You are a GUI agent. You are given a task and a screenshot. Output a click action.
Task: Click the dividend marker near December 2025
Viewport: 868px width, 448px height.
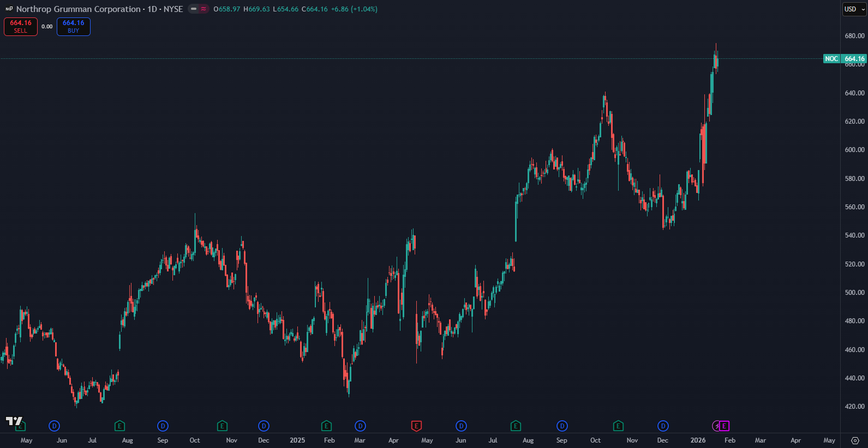pos(663,426)
